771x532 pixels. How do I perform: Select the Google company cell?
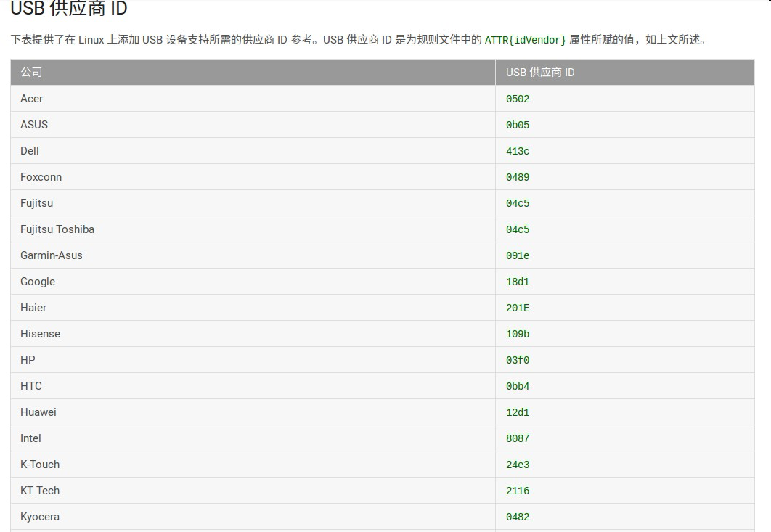(253, 282)
